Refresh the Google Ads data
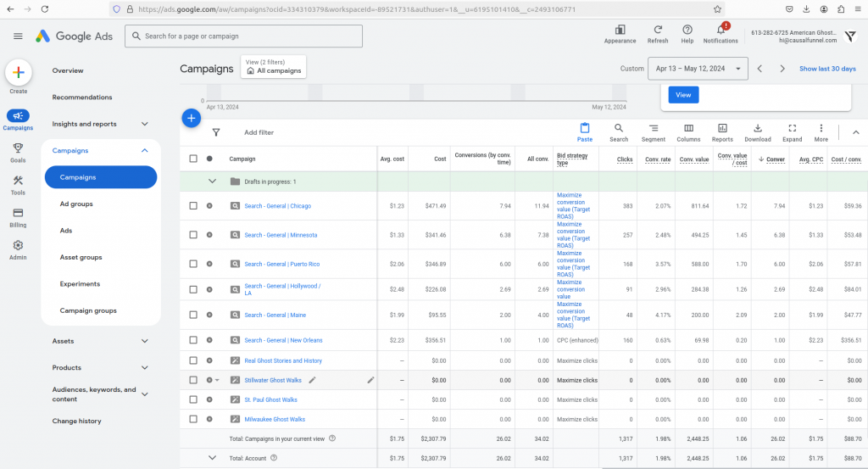Image resolution: width=868 pixels, height=469 pixels. pos(658,30)
